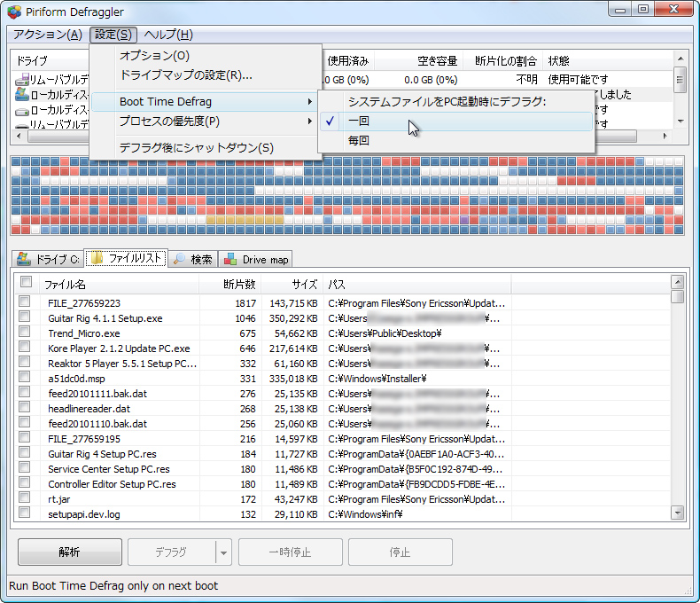This screenshot has width=700, height=603.
Task: Open the アクション(A) menu
Action: coord(48,35)
